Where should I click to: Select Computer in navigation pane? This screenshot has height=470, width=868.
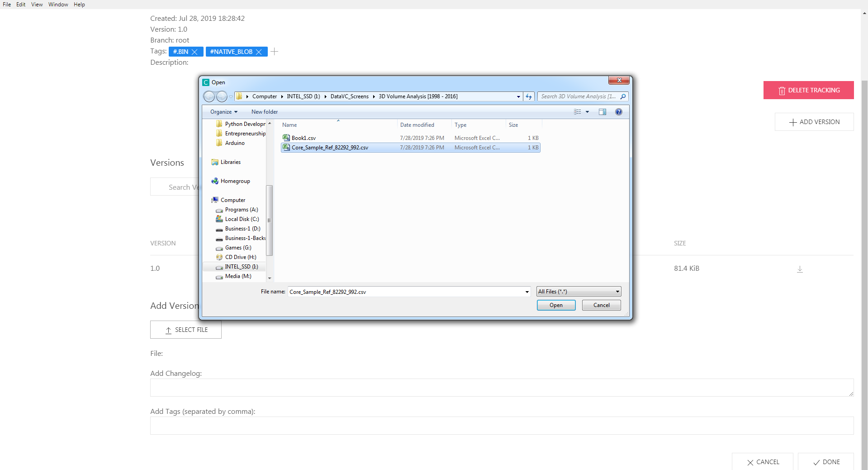[x=228, y=200]
